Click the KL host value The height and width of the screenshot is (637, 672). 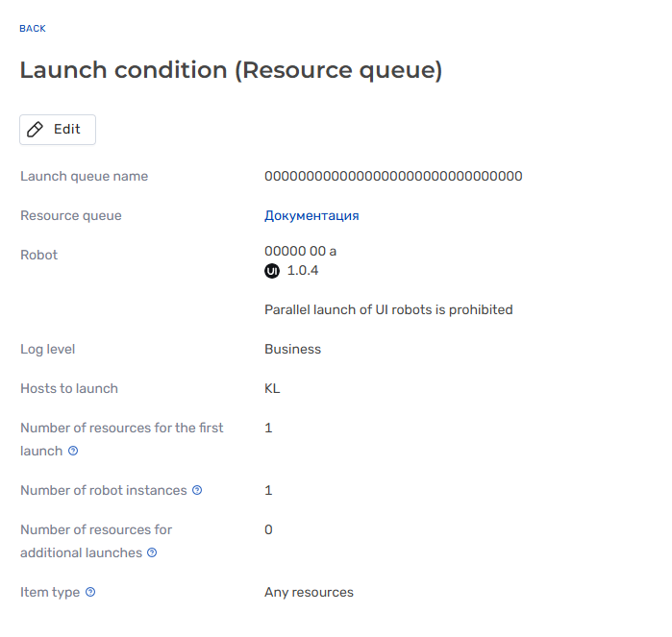tap(272, 388)
